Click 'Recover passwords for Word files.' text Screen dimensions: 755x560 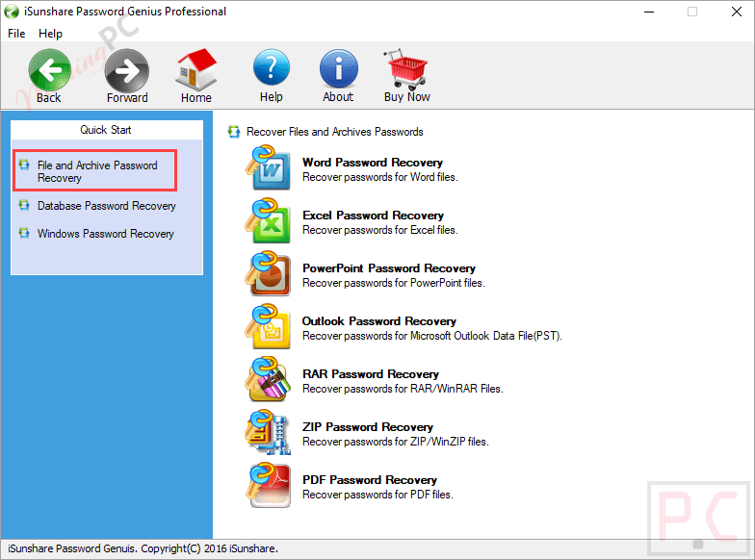click(379, 177)
